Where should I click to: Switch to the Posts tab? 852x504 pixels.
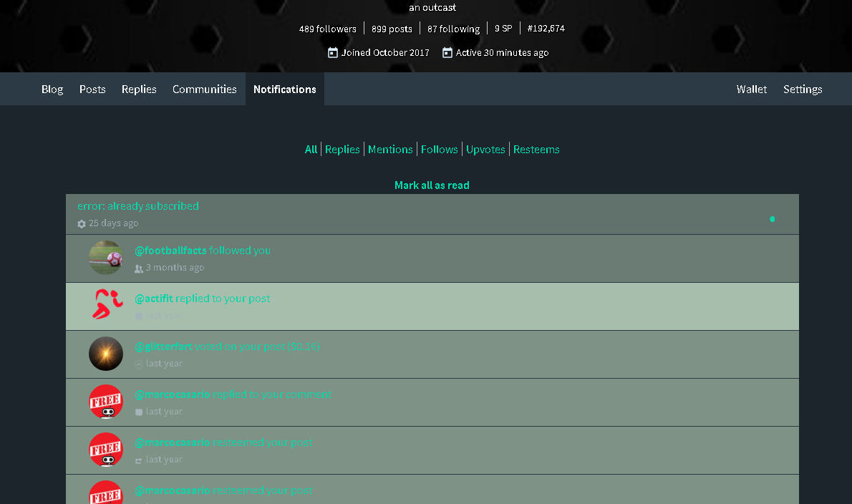pos(92,89)
